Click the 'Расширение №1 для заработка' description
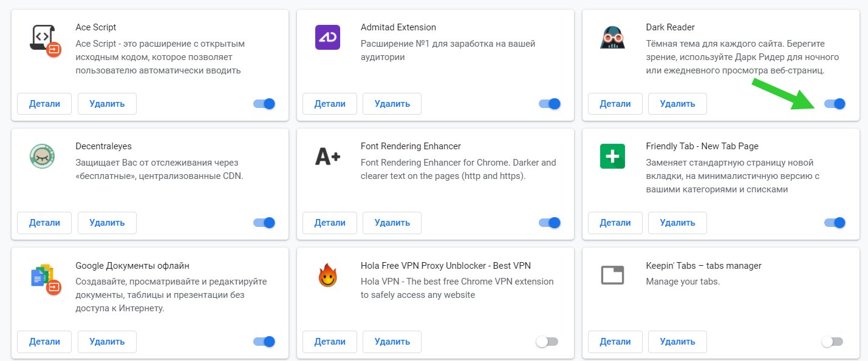The width and height of the screenshot is (868, 361). [x=448, y=50]
